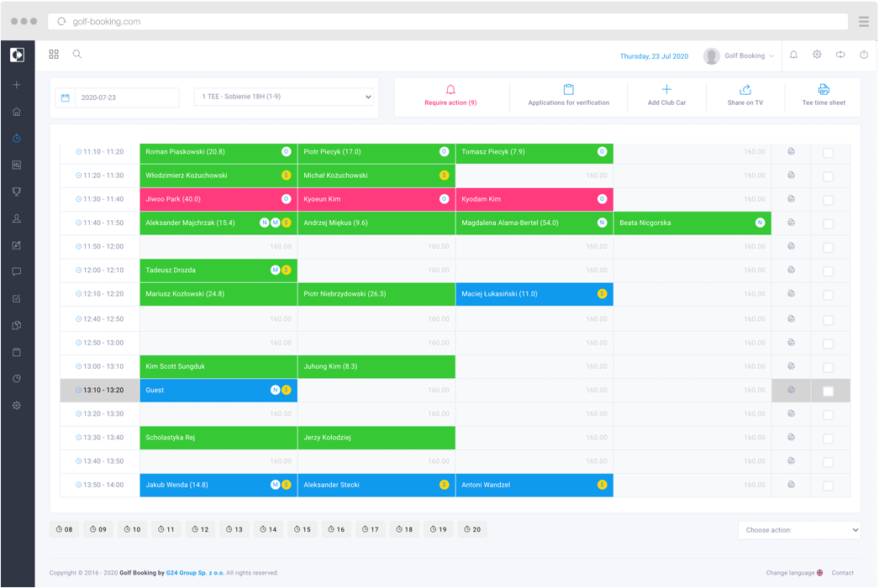Check the checkbox for the 11:10-11:20 row

[x=828, y=152]
